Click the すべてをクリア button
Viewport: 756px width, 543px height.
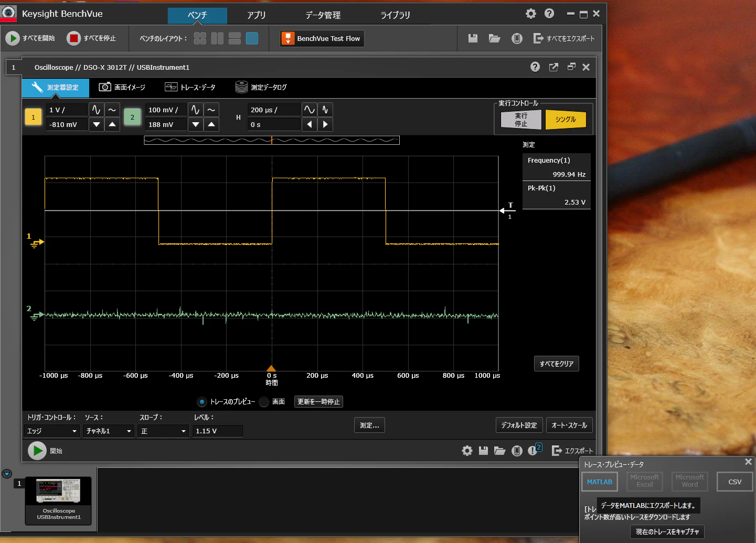(x=557, y=364)
